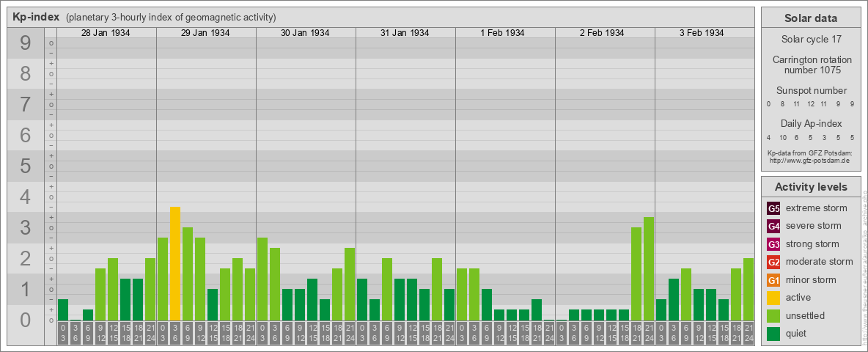
Task: Click the 'Kp-index' chart title
Action: (x=36, y=17)
